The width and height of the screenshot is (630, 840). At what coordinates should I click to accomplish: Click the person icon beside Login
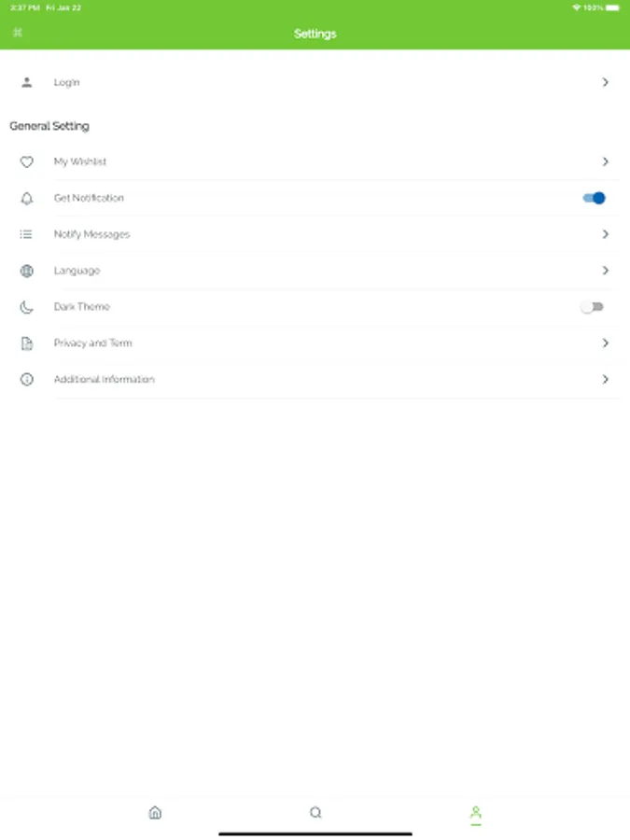tap(26, 82)
